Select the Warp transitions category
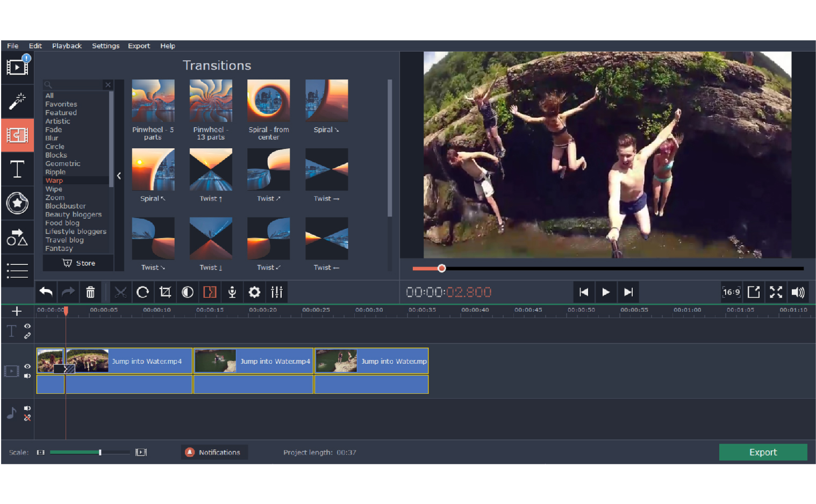 [x=54, y=181]
